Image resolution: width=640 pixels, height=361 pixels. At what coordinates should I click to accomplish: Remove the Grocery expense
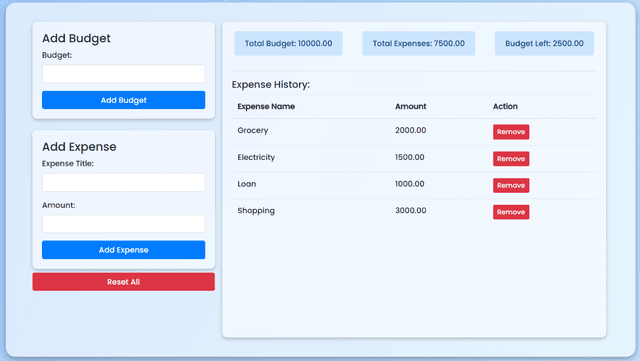pyautogui.click(x=511, y=132)
